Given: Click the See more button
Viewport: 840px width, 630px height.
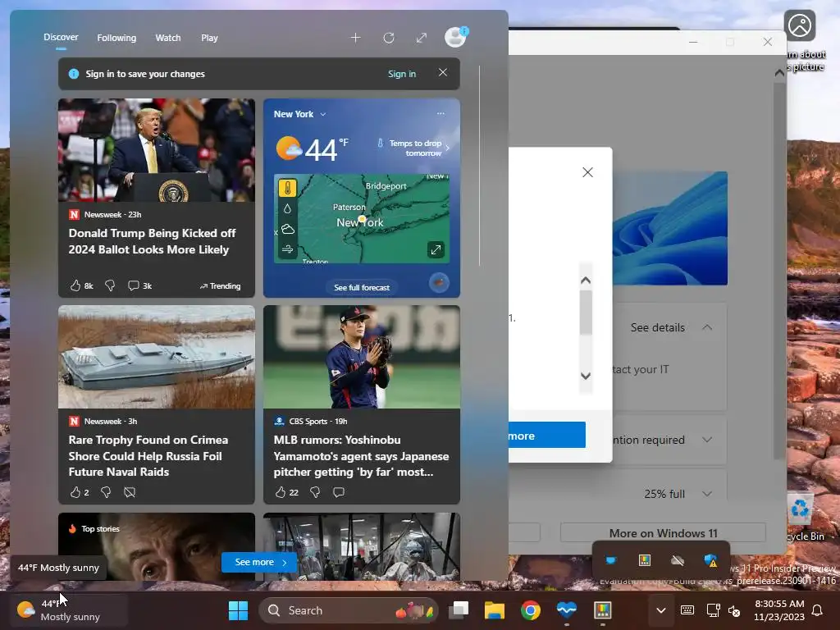Looking at the screenshot, I should [x=259, y=562].
